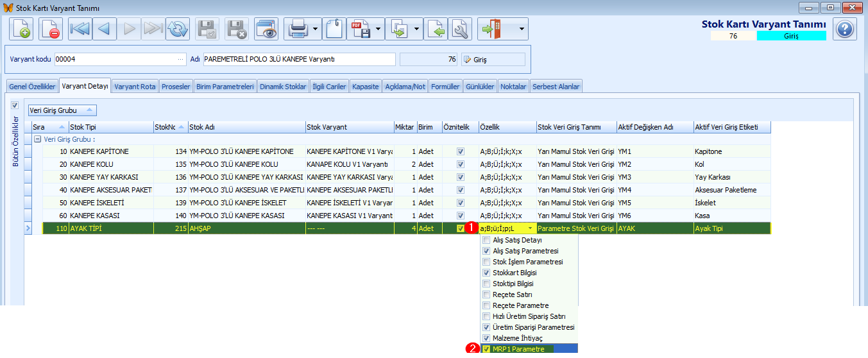Image resolution: width=868 pixels, height=358 pixels.
Task: Go to the first record
Action: point(80,29)
